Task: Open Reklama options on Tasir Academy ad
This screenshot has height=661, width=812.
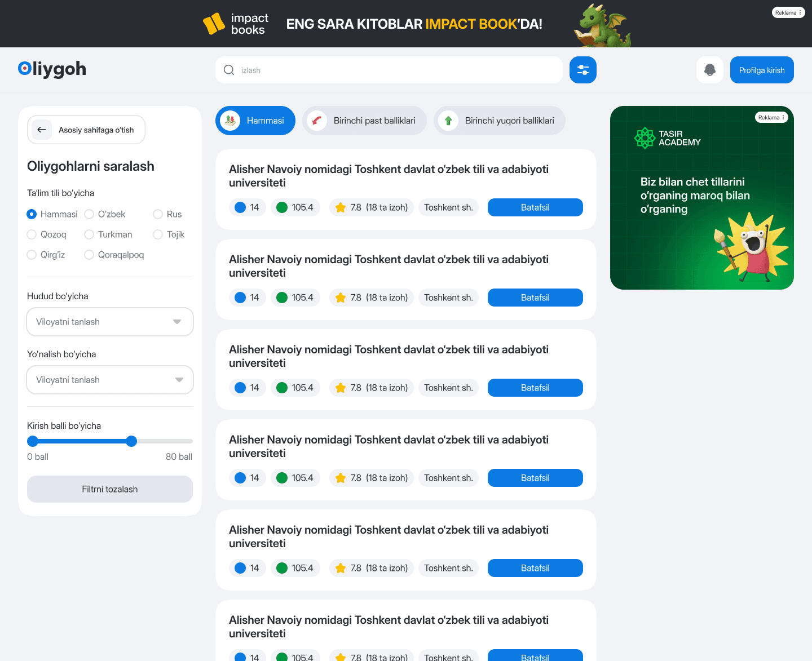Action: [771, 117]
